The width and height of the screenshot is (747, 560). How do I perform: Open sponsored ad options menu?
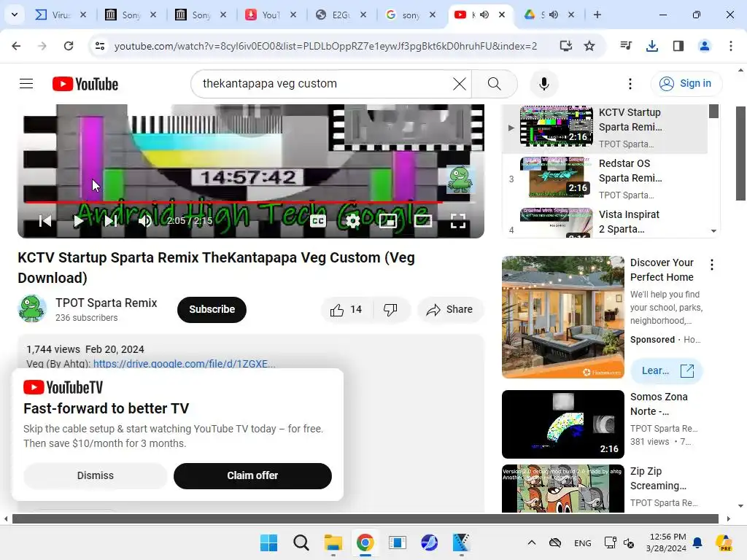[712, 265]
